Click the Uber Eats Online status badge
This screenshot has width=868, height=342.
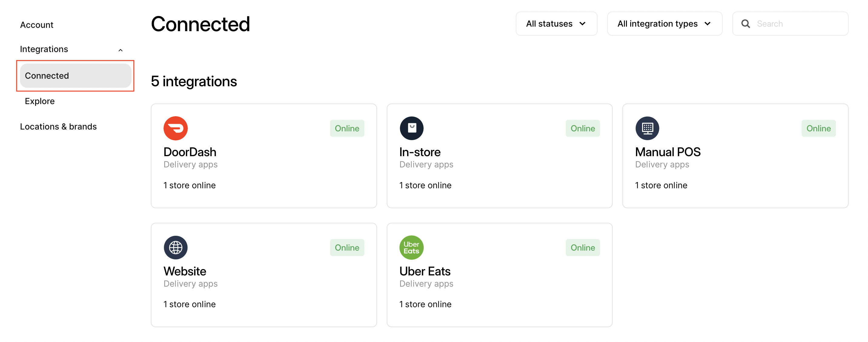pos(582,247)
